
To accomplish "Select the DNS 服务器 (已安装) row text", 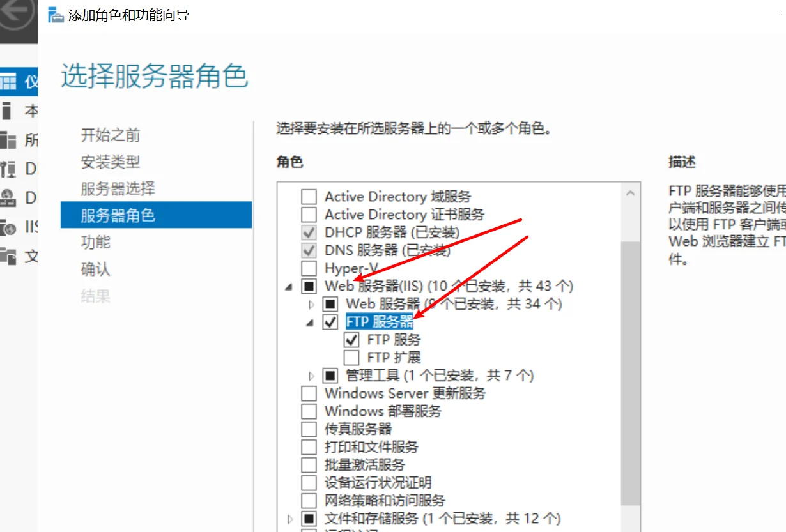I will pyautogui.click(x=387, y=250).
